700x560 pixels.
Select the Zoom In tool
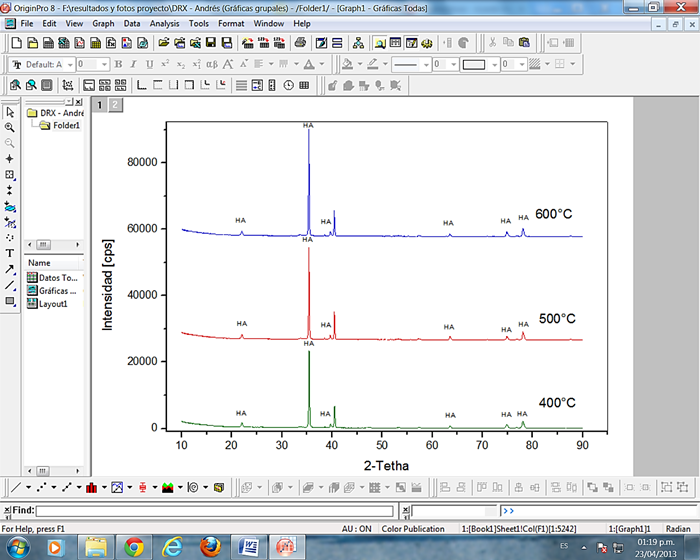[x=10, y=128]
